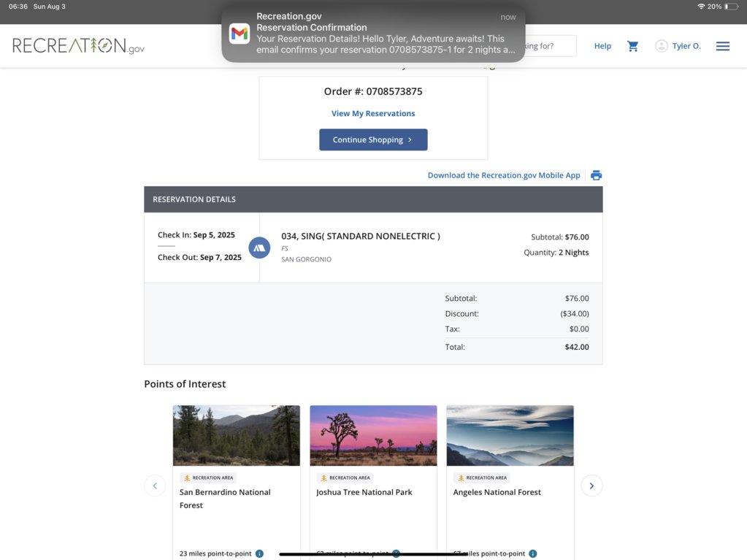This screenshot has width=747, height=560.
Task: Click the Check Out: Sep 7, 2025 text
Action: 199,257
